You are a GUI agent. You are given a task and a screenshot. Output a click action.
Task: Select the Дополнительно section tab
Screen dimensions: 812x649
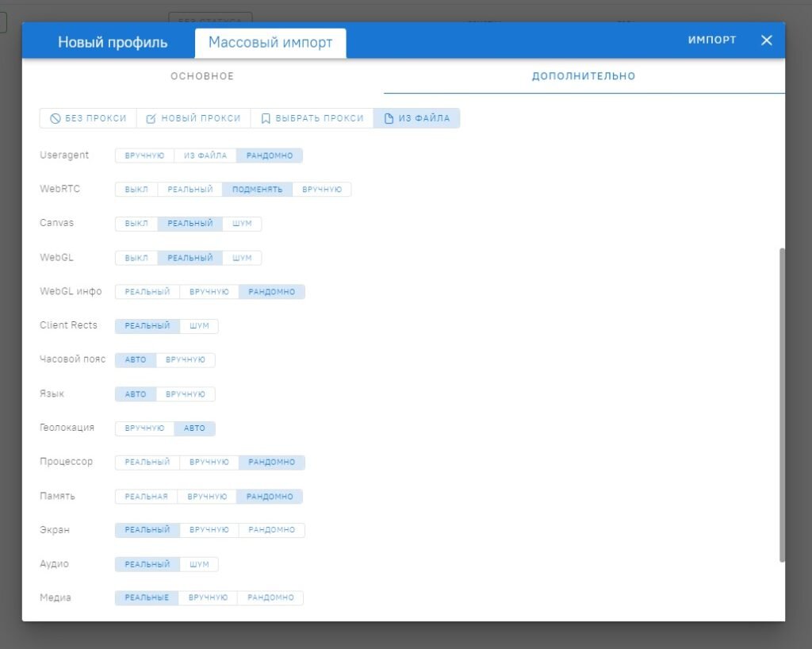coord(584,76)
